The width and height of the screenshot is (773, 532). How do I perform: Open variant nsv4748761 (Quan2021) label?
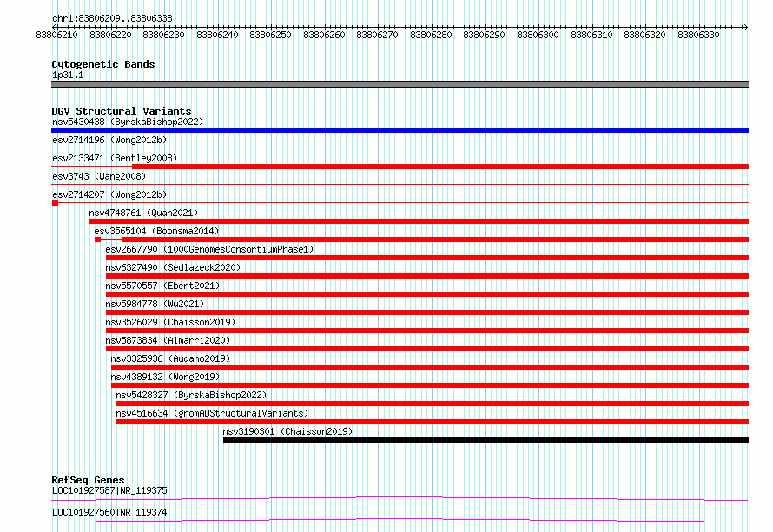click(x=143, y=213)
